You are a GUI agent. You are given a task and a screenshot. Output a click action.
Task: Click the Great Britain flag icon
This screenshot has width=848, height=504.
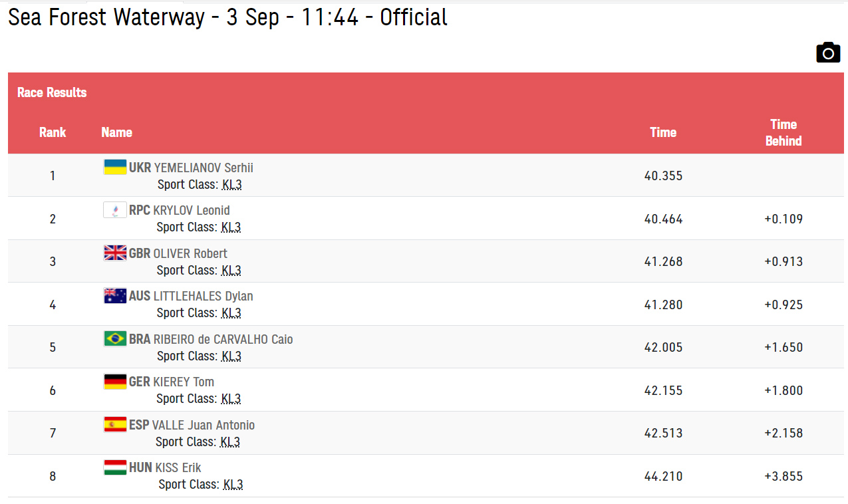pyautogui.click(x=115, y=253)
